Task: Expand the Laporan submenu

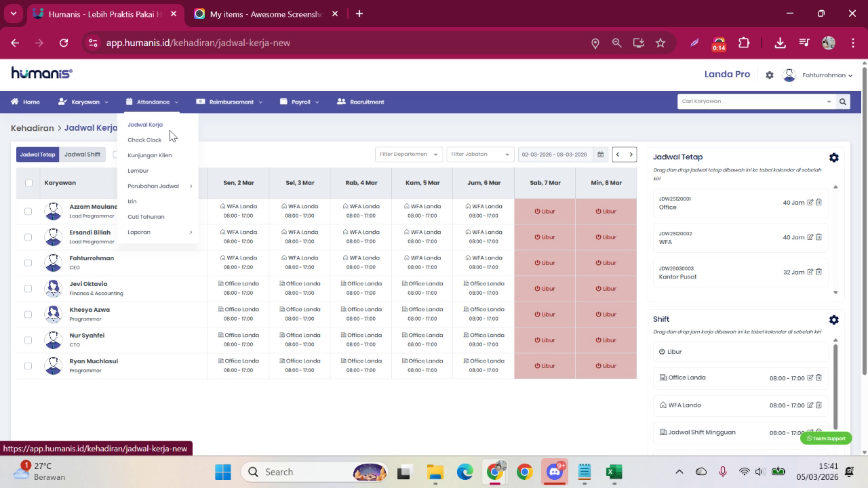Action: click(159, 232)
